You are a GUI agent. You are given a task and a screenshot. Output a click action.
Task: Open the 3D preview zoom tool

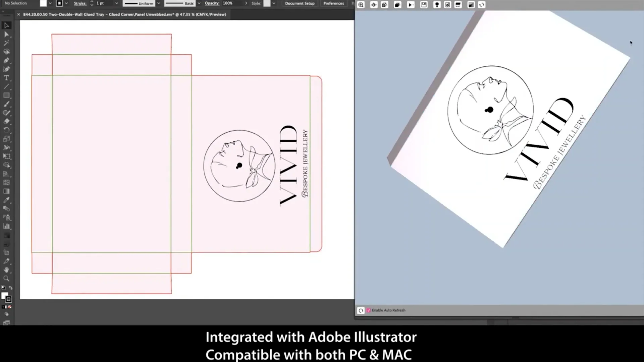coord(361,5)
